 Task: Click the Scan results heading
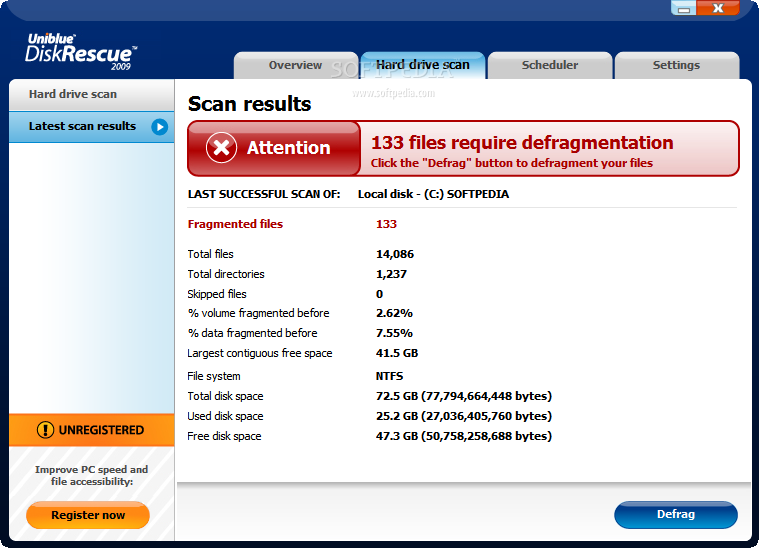tap(249, 104)
